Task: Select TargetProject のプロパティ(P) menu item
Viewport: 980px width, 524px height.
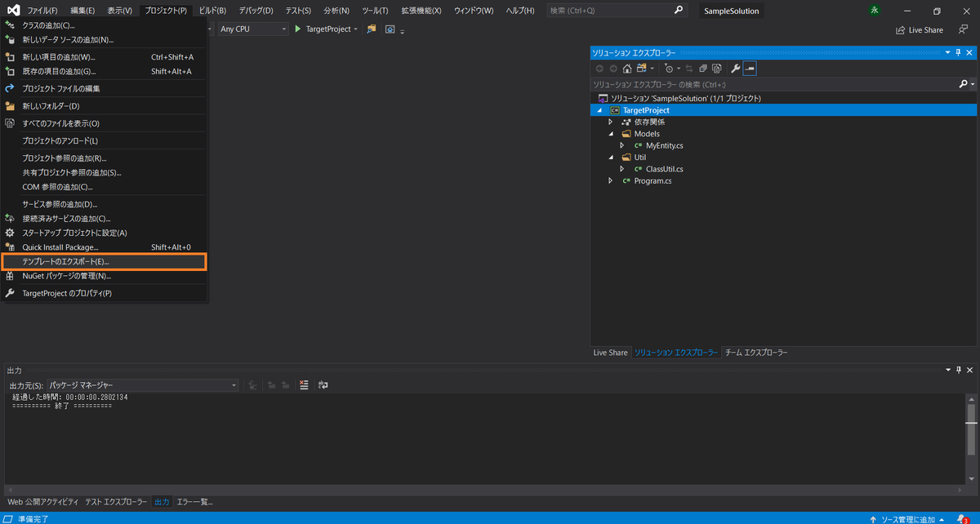Action: (x=105, y=293)
